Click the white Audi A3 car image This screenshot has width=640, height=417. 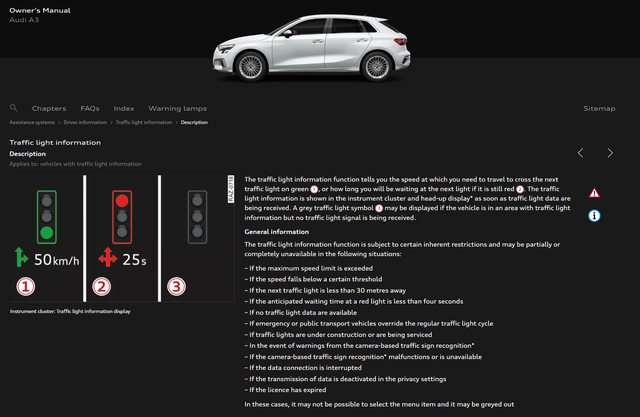[x=311, y=47]
